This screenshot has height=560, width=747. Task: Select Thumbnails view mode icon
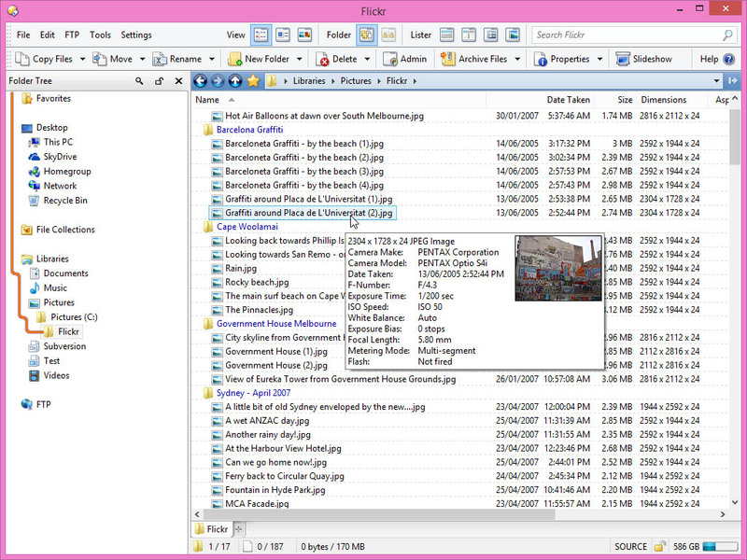point(304,35)
